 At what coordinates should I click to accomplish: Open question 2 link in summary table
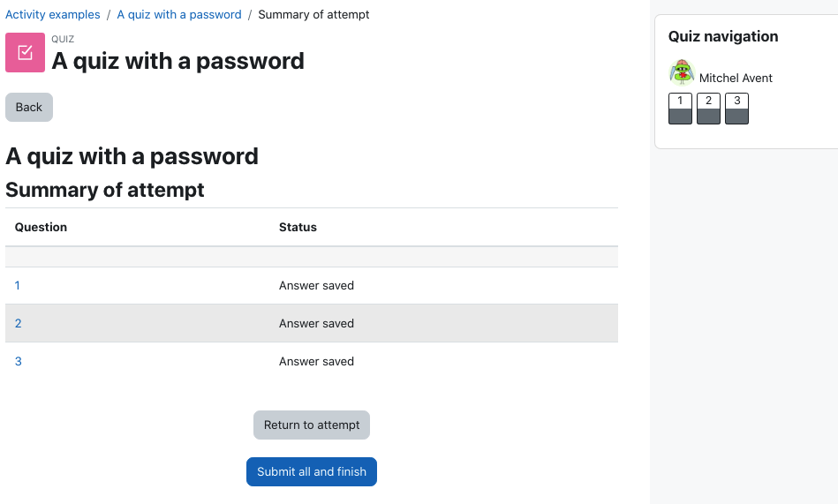(x=19, y=323)
